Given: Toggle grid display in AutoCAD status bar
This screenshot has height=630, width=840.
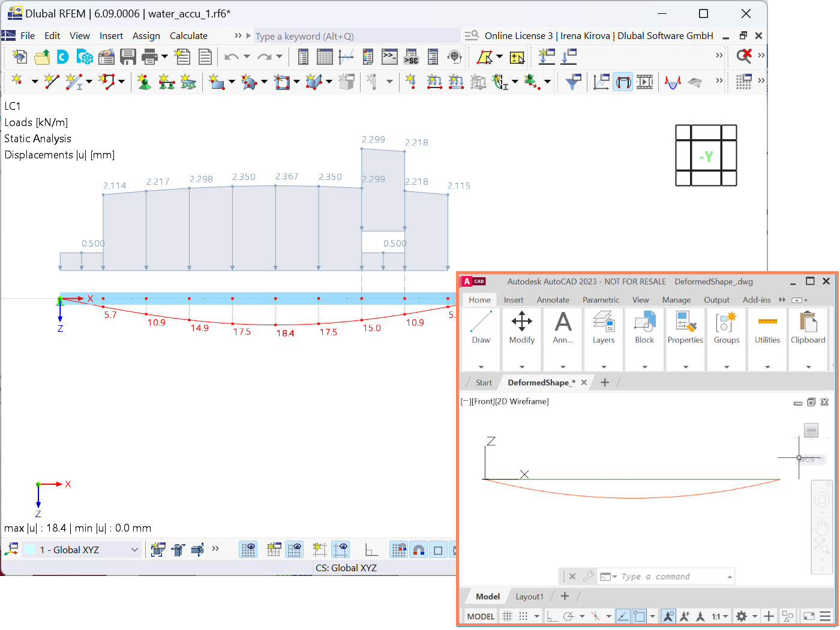Looking at the screenshot, I should 507,616.
